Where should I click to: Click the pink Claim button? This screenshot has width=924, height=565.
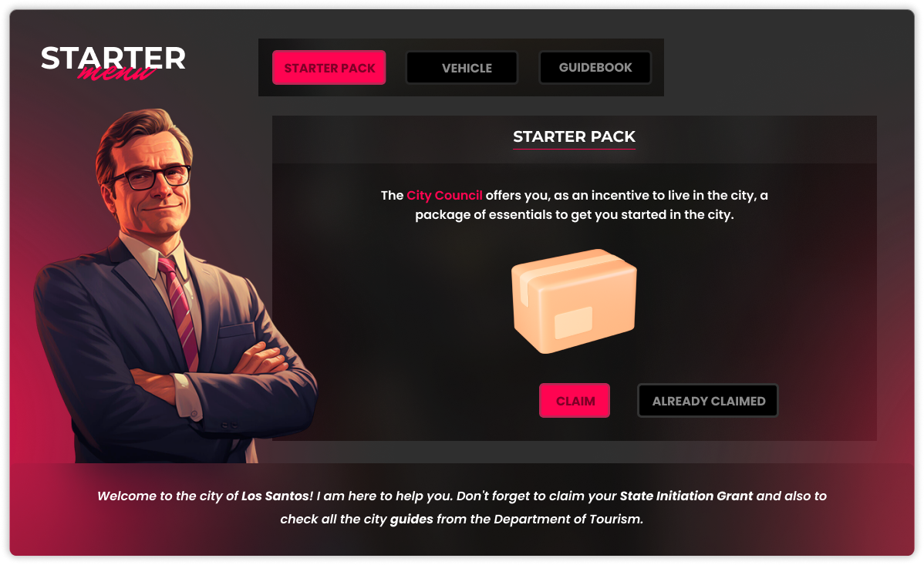point(575,401)
